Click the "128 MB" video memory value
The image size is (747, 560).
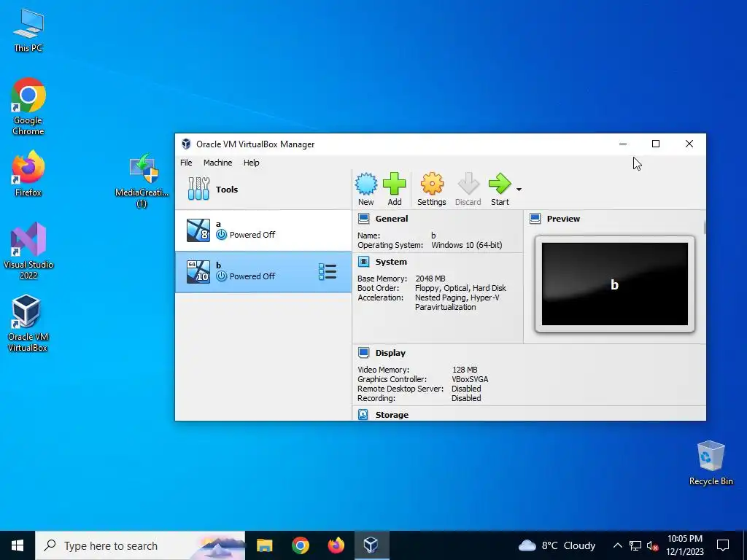coord(465,370)
